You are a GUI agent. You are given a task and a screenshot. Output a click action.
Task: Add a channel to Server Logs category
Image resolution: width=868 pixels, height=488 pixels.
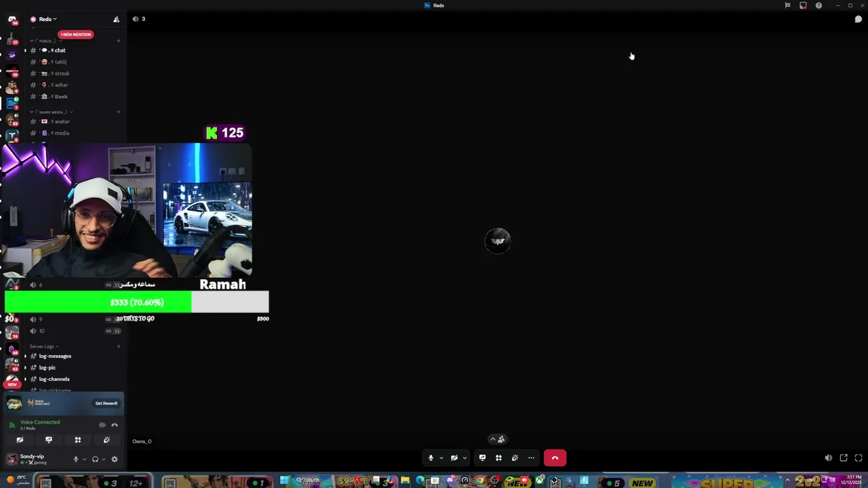click(119, 346)
